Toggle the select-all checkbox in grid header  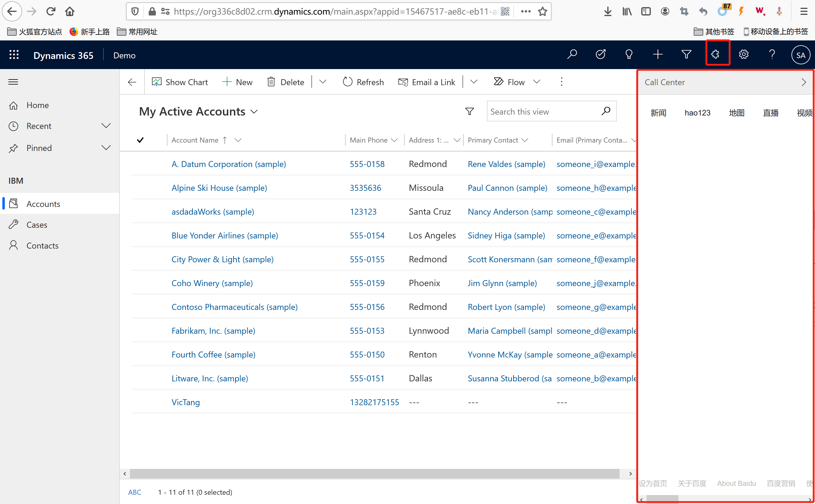[x=140, y=140]
